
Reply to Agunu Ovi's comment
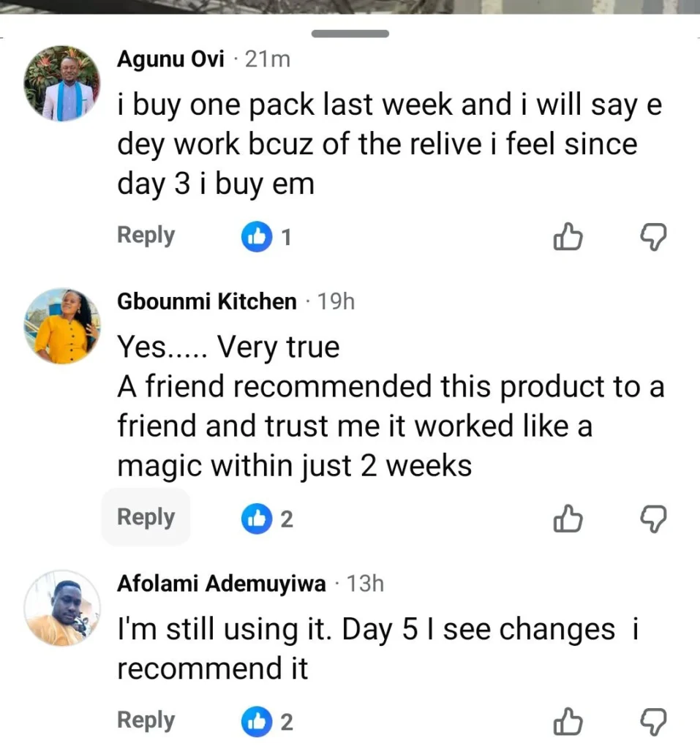[x=146, y=236]
